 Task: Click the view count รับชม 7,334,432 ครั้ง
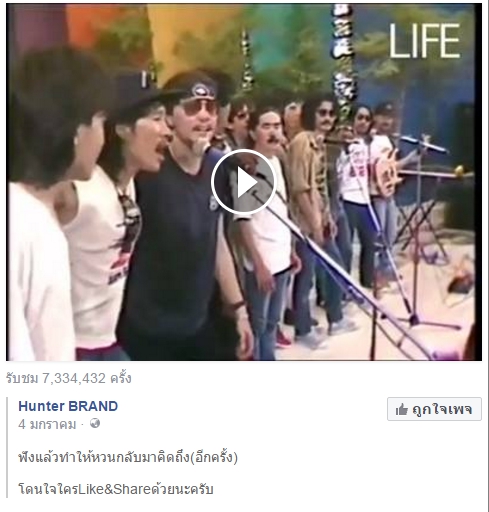coord(69,378)
